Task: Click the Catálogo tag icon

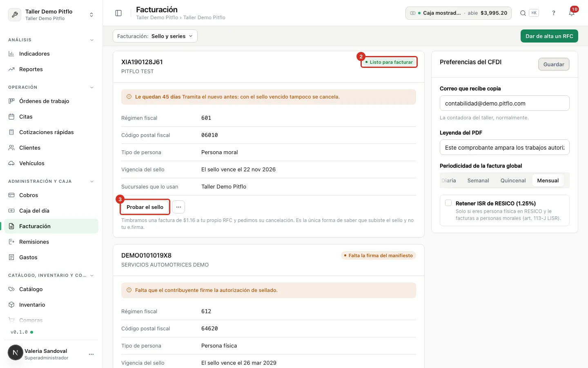Action: coord(11,289)
